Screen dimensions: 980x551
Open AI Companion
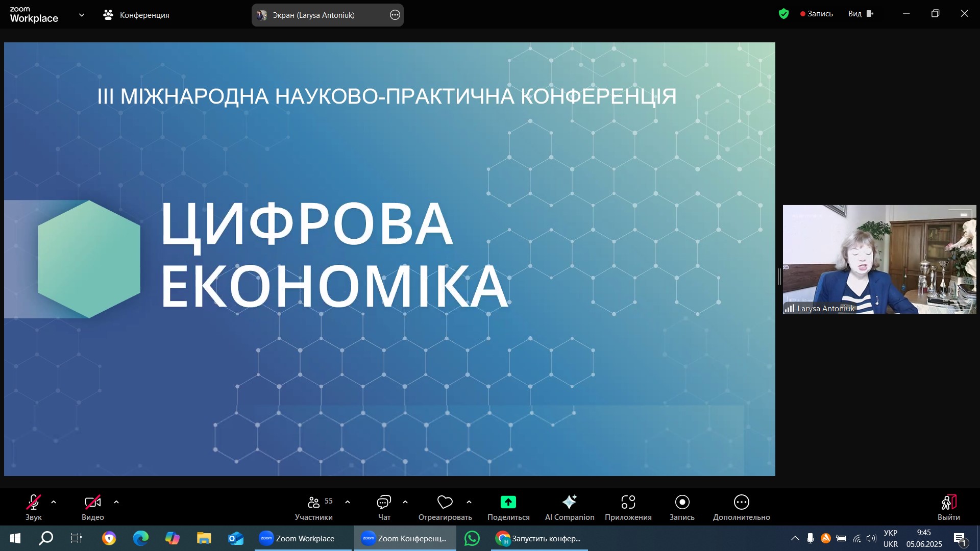pos(569,503)
